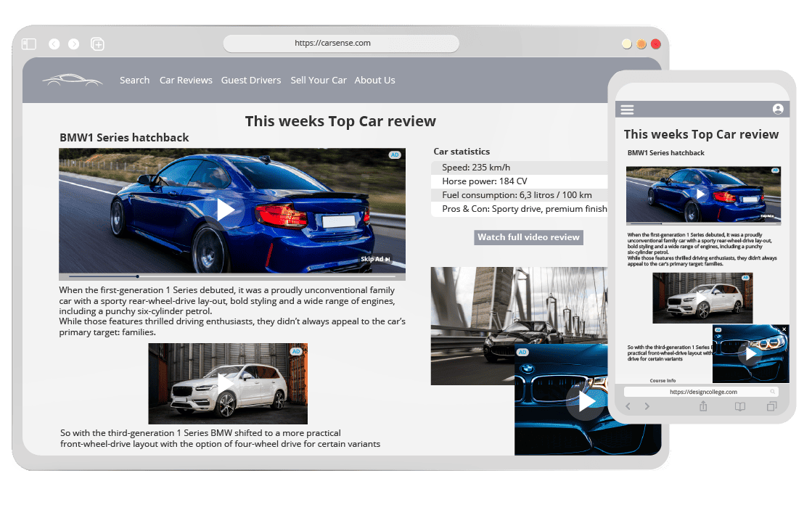812x510 pixels.
Task: Play the BMW grille popup video on desktop
Action: [x=587, y=401]
